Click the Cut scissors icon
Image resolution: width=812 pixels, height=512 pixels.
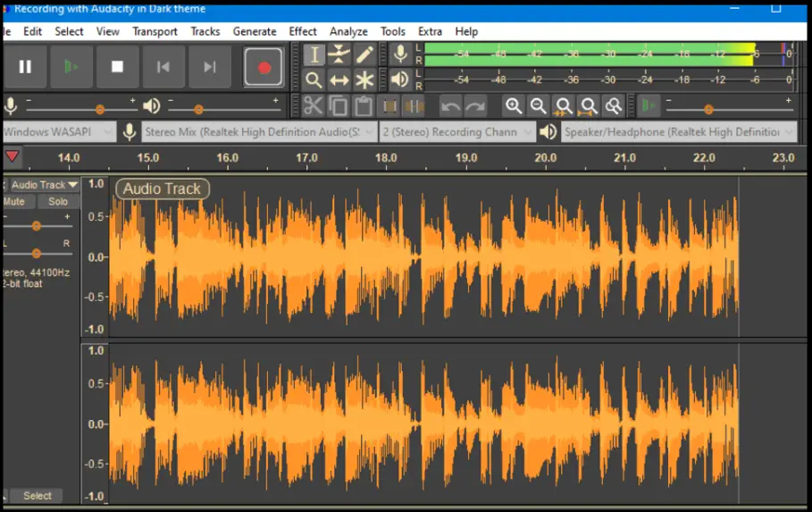pyautogui.click(x=313, y=106)
